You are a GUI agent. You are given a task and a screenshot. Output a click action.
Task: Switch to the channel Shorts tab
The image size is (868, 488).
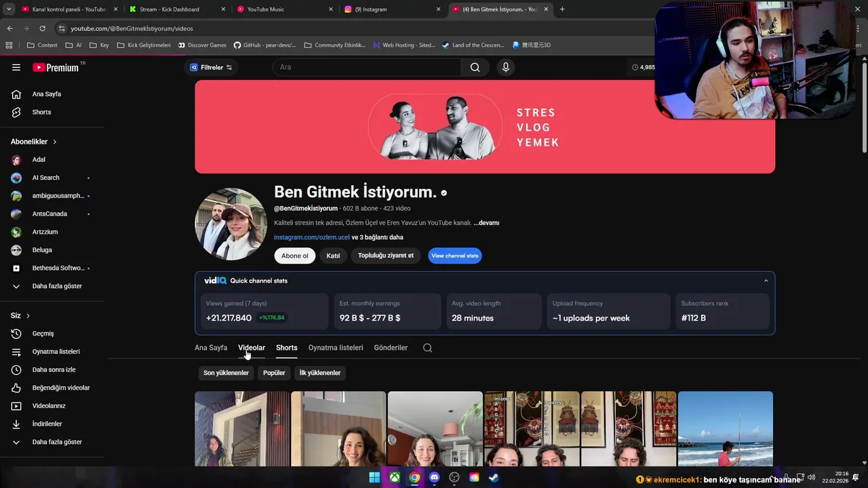[x=287, y=348]
